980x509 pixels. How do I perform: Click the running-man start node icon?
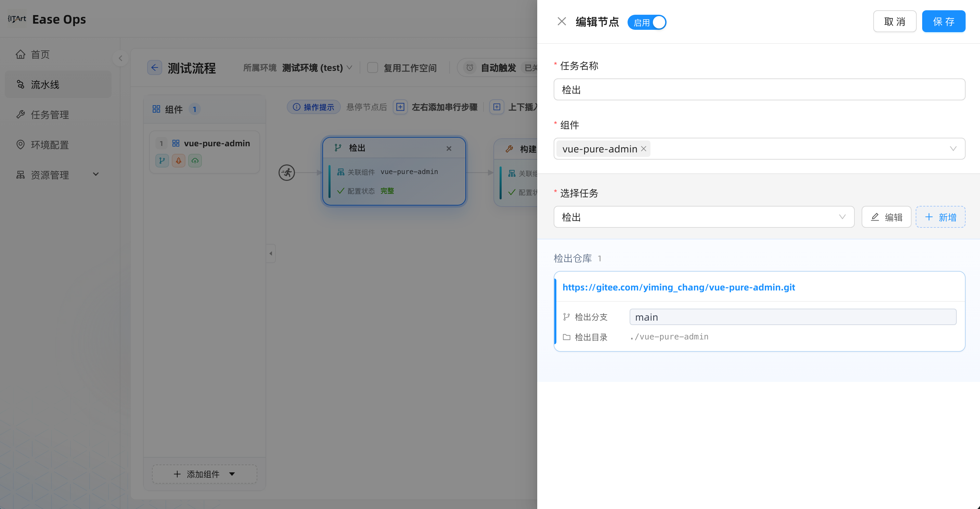pos(287,172)
